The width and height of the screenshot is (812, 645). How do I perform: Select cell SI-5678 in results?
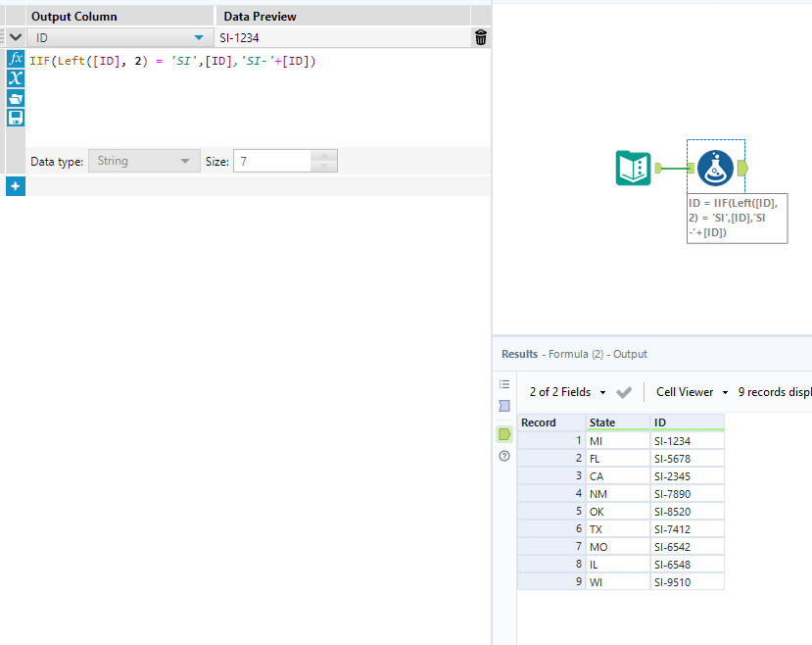[x=687, y=459]
